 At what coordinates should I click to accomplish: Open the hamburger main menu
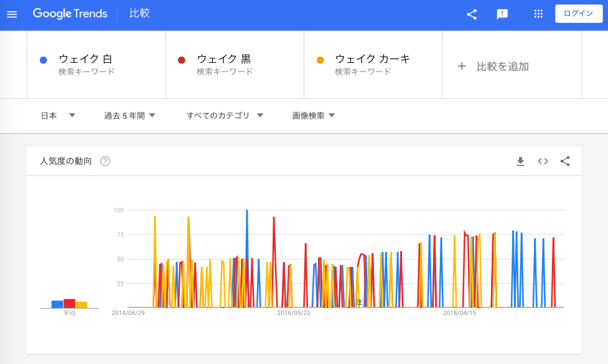(12, 14)
